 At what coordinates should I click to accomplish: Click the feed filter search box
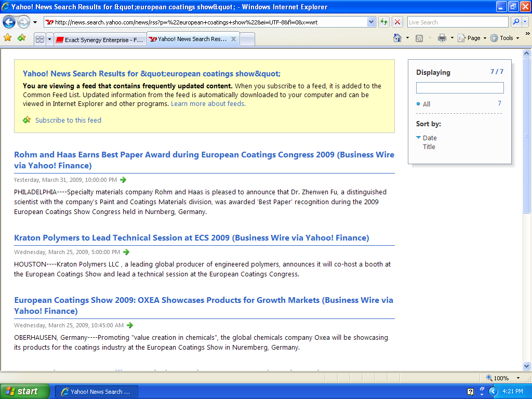460,88
